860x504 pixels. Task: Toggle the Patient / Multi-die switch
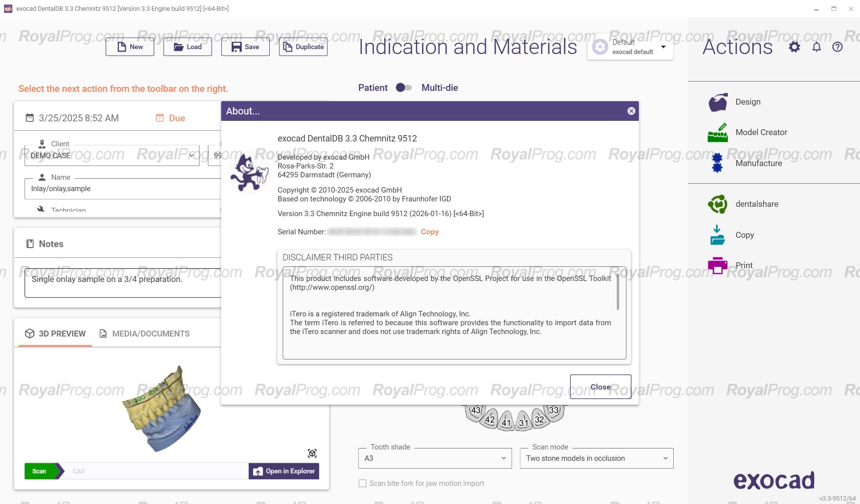404,88
